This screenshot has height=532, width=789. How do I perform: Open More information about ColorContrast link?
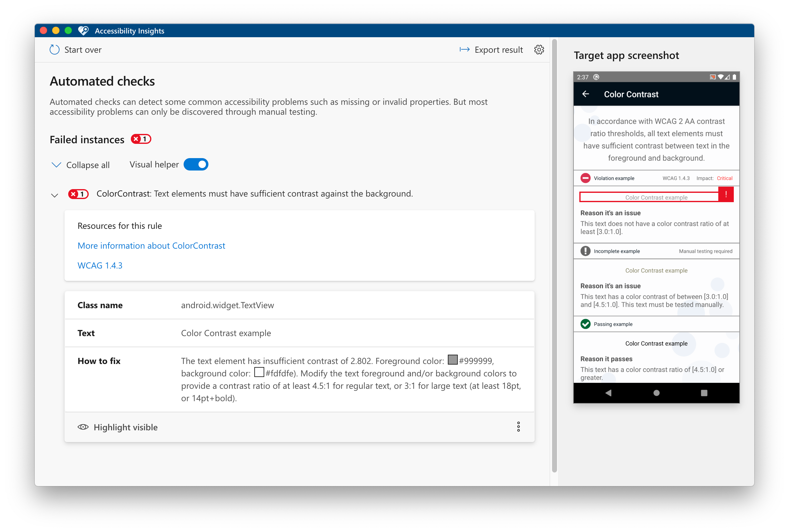151,245
